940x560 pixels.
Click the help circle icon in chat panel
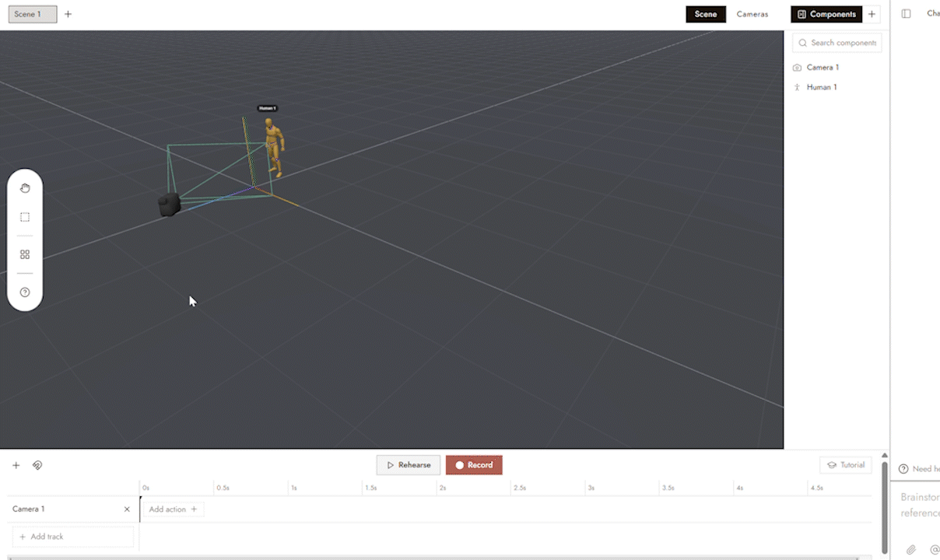click(903, 469)
